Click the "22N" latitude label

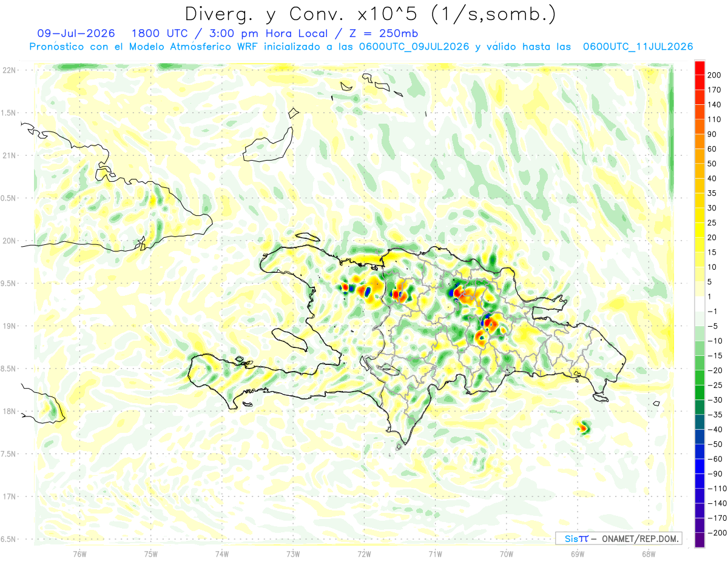[10, 70]
